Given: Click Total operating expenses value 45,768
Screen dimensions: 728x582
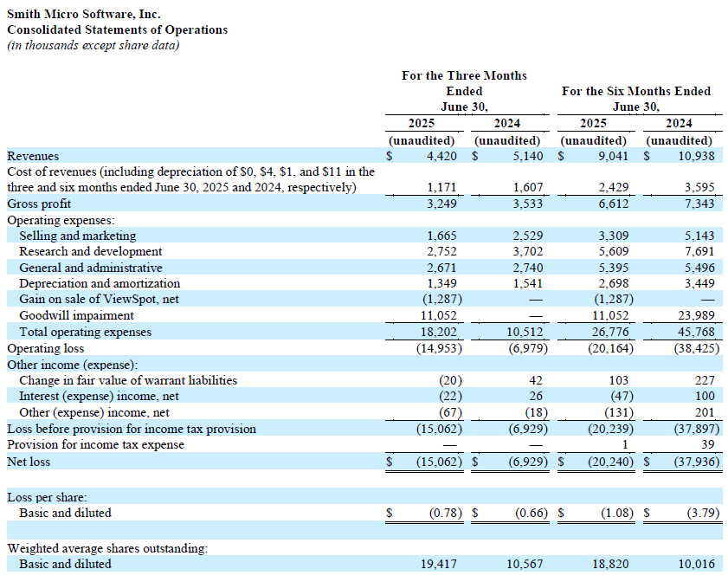Looking at the screenshot, I should 697,333.
